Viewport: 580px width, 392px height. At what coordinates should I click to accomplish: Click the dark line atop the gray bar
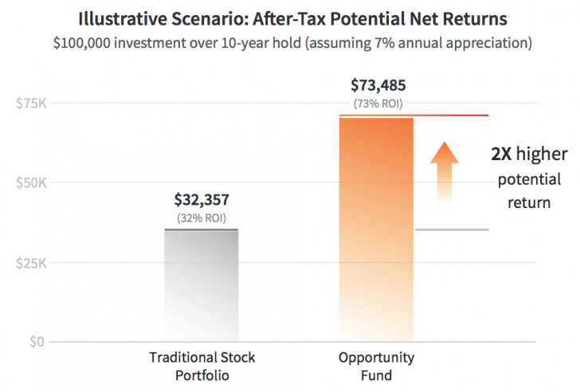click(x=202, y=229)
